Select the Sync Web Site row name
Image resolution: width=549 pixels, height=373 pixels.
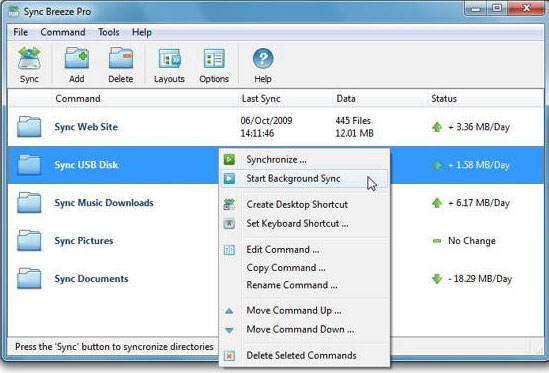click(86, 127)
